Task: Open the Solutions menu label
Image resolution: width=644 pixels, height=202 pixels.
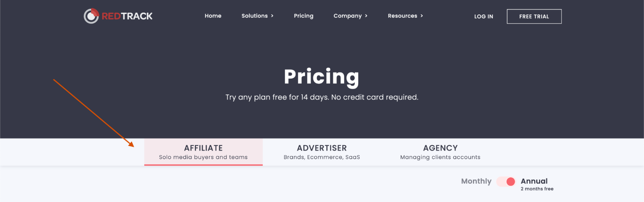Action: click(x=255, y=16)
